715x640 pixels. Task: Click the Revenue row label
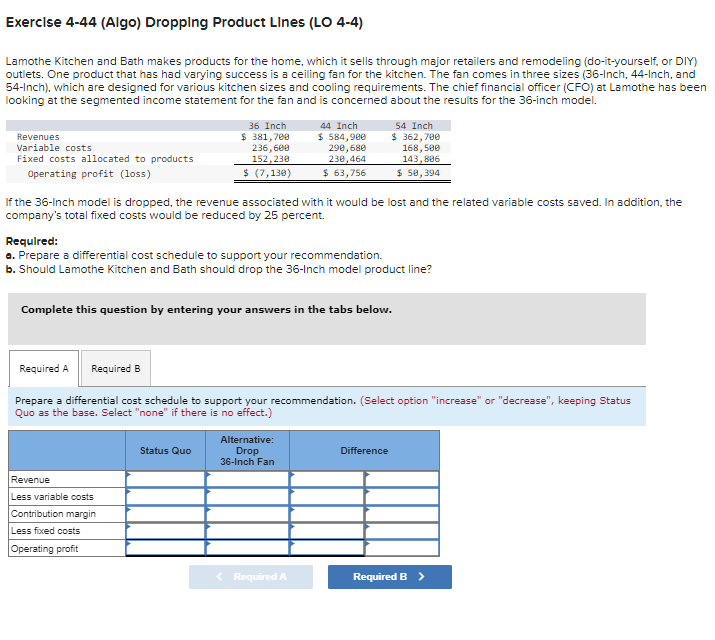pyautogui.click(x=30, y=480)
